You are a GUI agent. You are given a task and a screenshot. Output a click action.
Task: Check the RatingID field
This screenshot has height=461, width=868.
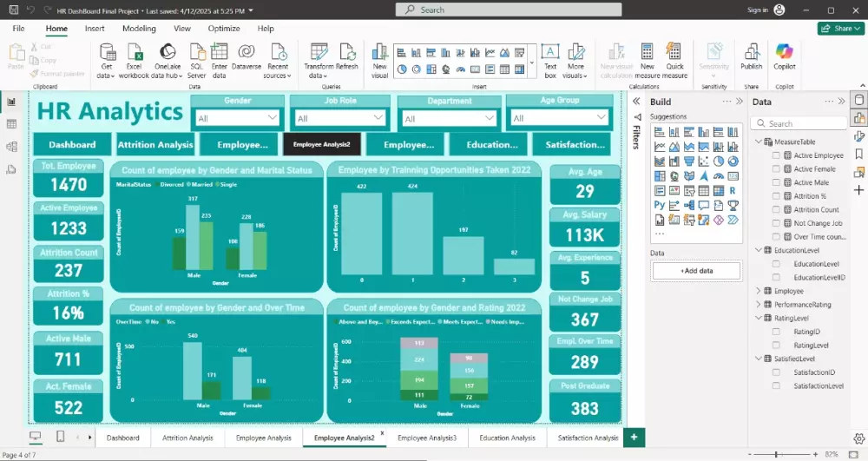776,332
